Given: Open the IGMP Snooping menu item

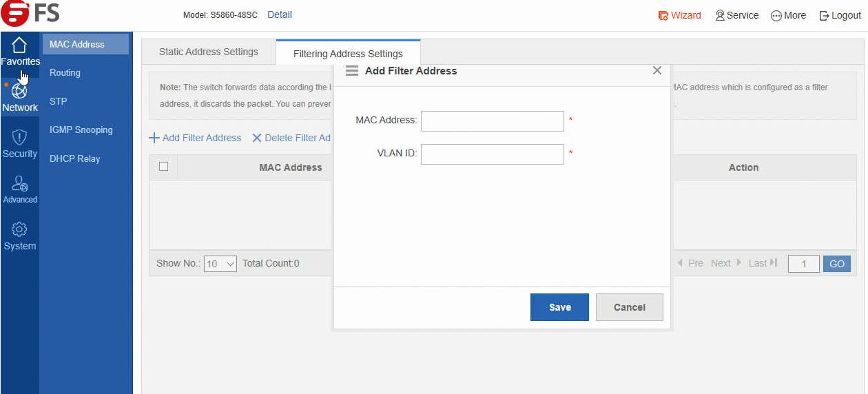Looking at the screenshot, I should 81,129.
